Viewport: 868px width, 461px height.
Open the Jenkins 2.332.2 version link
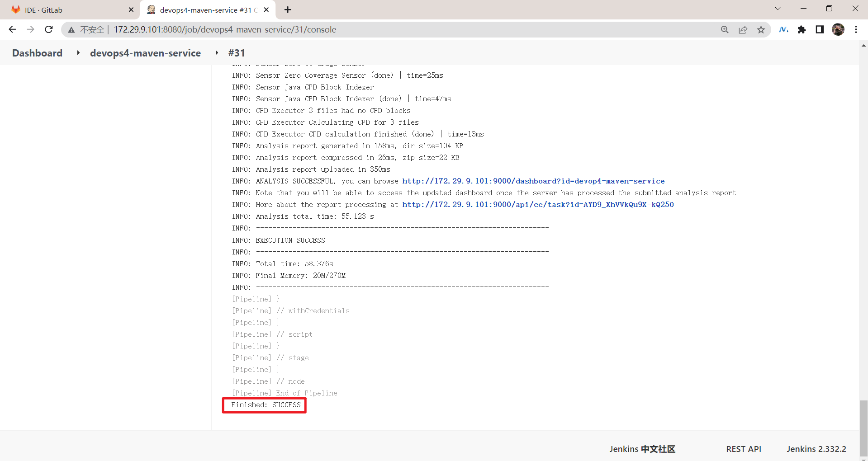(816, 449)
